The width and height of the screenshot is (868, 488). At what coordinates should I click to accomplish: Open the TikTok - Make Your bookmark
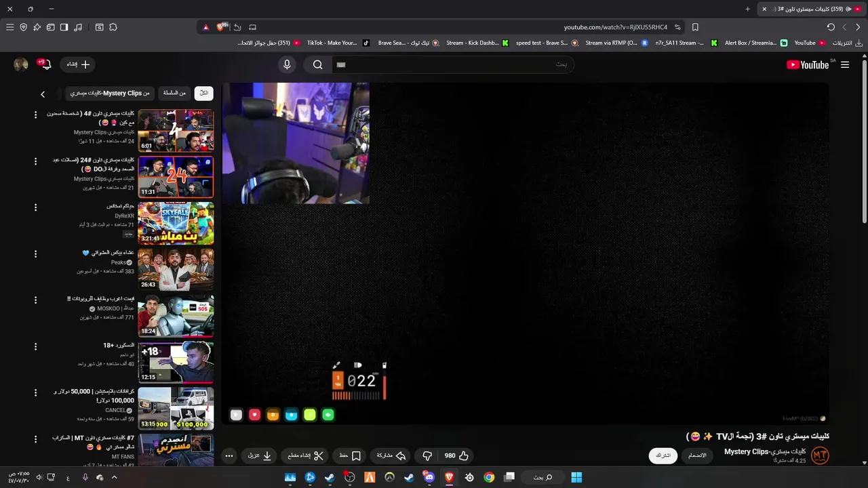338,43
